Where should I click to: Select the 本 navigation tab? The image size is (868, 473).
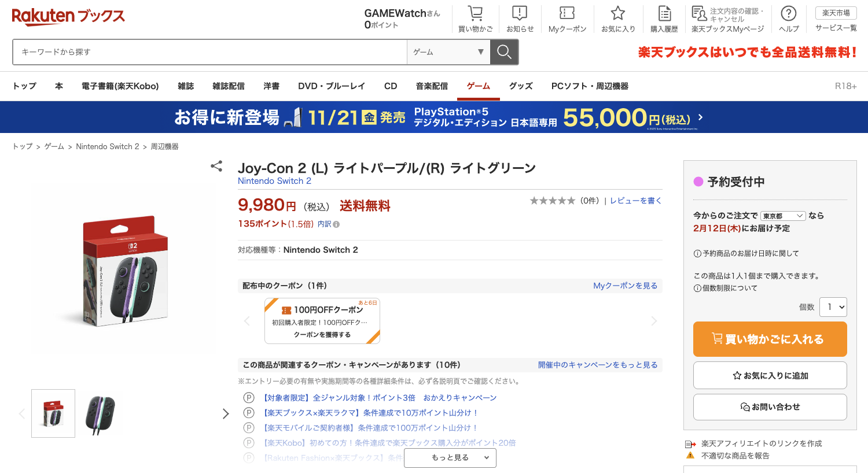pyautogui.click(x=59, y=86)
